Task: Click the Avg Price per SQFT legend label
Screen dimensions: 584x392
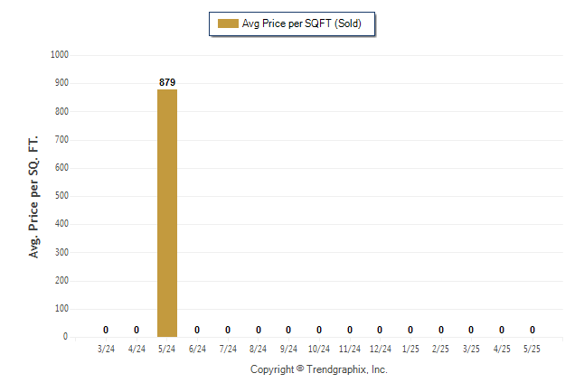Action: [302, 23]
